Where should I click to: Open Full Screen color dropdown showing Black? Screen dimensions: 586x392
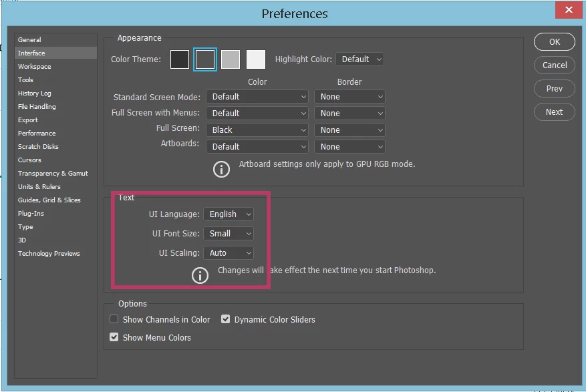pos(257,130)
